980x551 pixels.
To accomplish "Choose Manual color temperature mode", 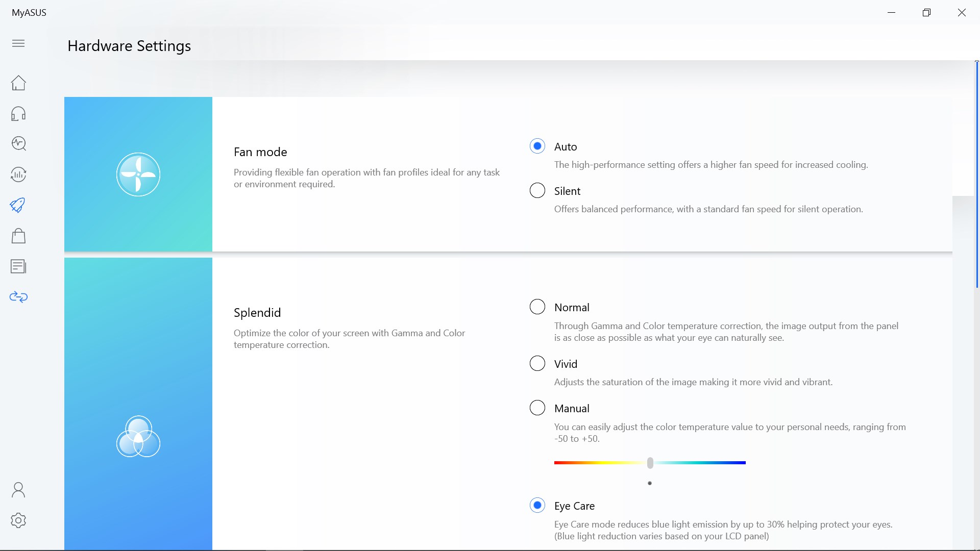I will tap(537, 408).
